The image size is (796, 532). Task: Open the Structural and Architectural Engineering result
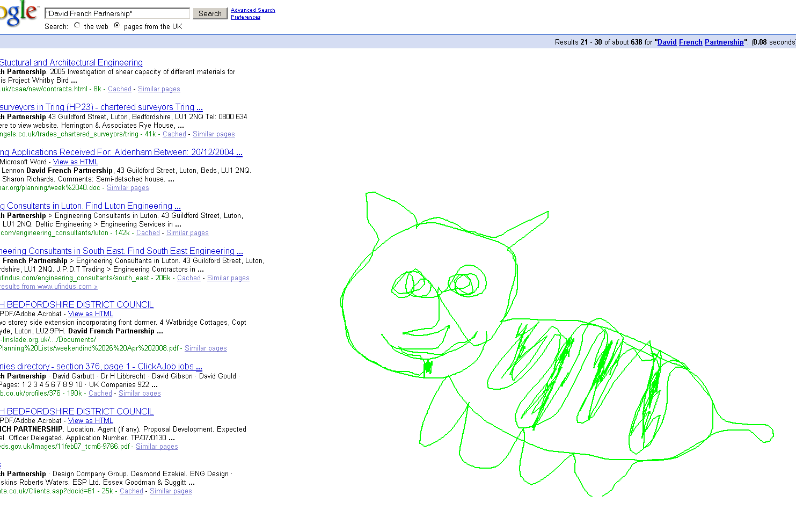71,62
